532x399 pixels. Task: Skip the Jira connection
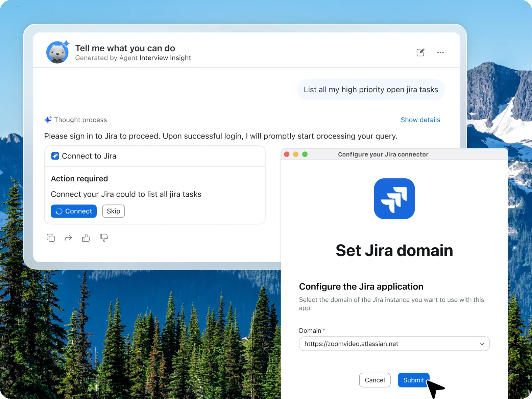(114, 211)
